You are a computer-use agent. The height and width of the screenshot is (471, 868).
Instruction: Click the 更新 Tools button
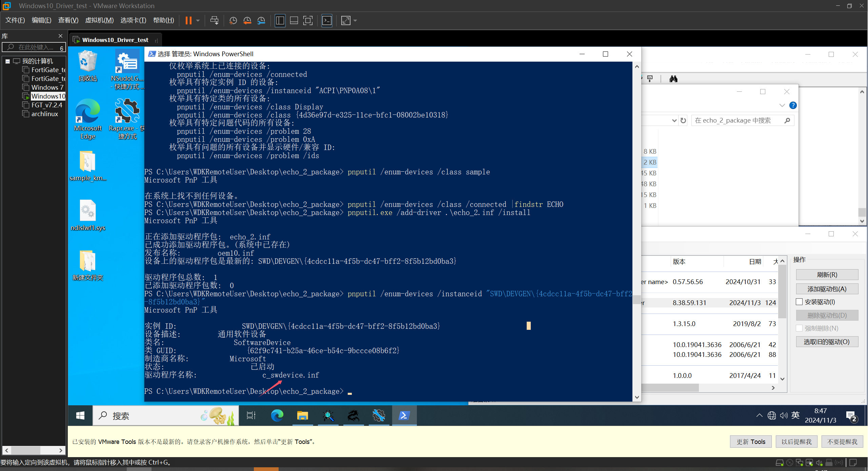pyautogui.click(x=750, y=441)
